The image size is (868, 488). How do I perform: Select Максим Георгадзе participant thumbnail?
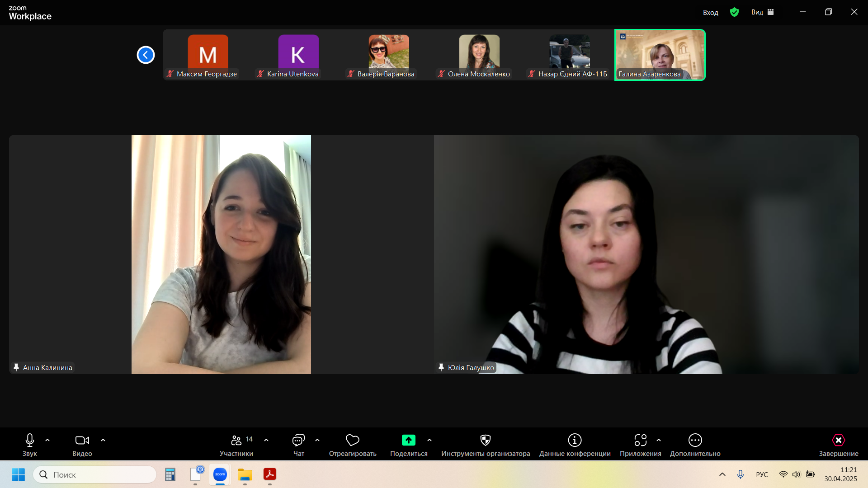click(x=208, y=55)
